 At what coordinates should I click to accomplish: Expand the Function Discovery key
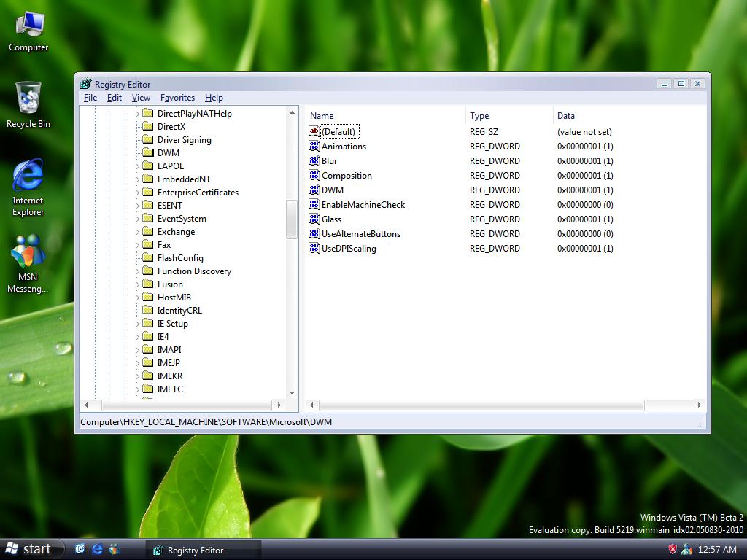(137, 271)
